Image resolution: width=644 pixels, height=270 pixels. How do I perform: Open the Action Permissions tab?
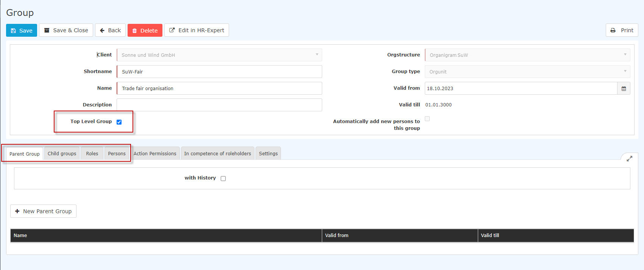point(155,153)
